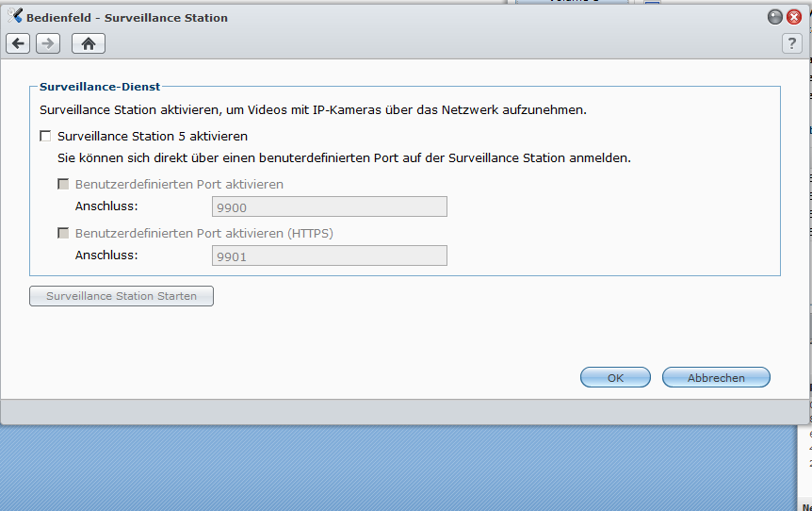
Task: Return to the control panel home
Action: click(x=88, y=43)
